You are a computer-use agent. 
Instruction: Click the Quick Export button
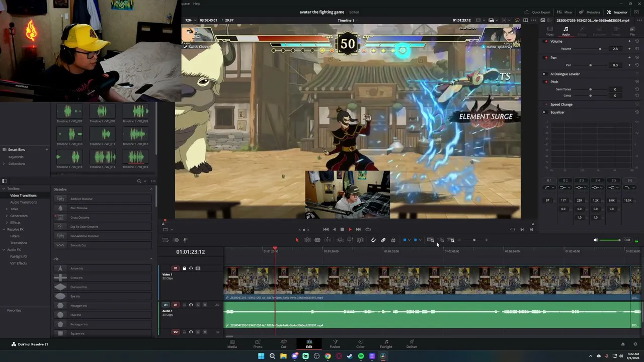538,12
